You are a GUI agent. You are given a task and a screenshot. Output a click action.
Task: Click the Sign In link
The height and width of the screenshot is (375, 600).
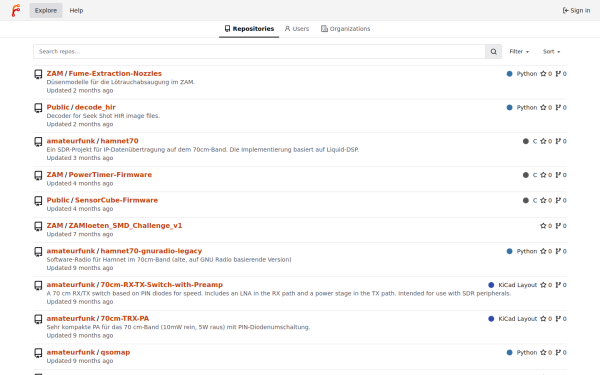576,10
